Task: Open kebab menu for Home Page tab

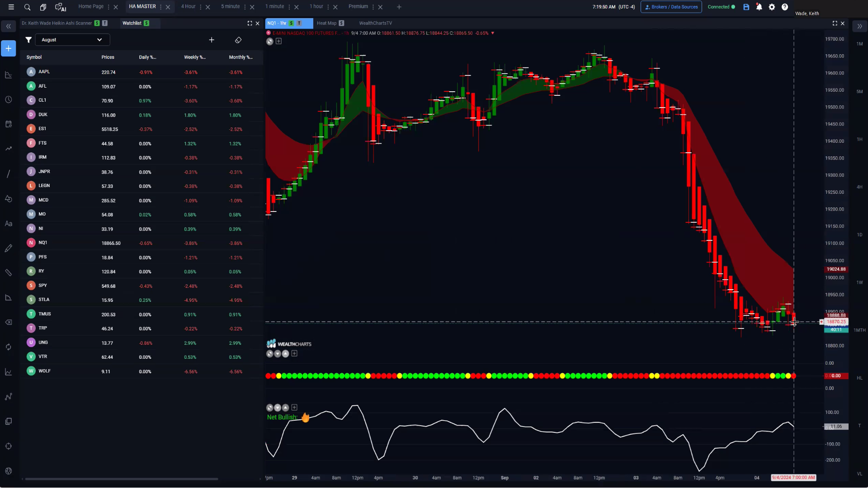Action: pos(108,7)
